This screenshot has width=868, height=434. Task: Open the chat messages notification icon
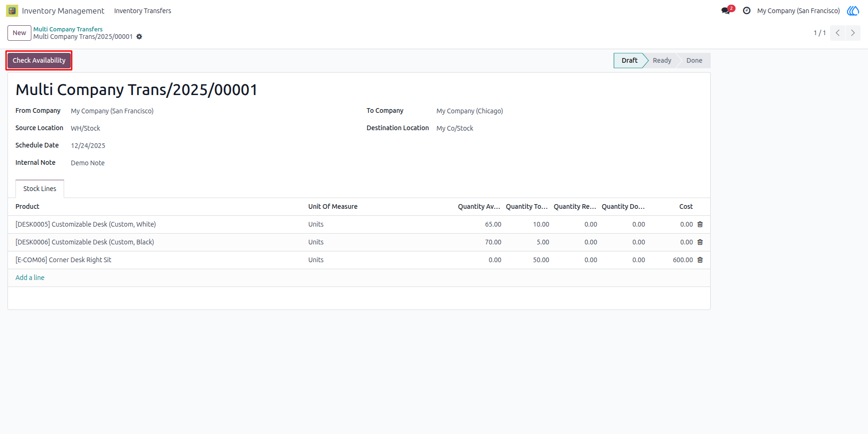click(x=726, y=10)
